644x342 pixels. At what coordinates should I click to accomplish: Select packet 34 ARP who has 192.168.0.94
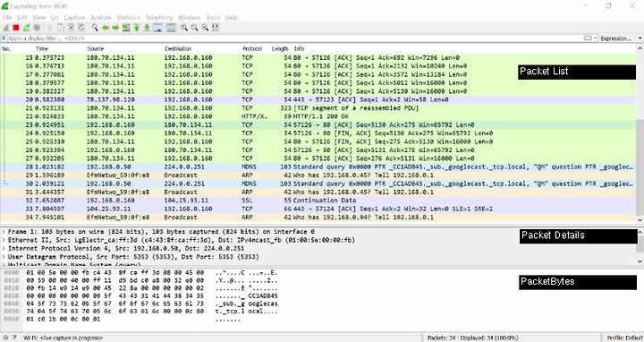point(318,217)
